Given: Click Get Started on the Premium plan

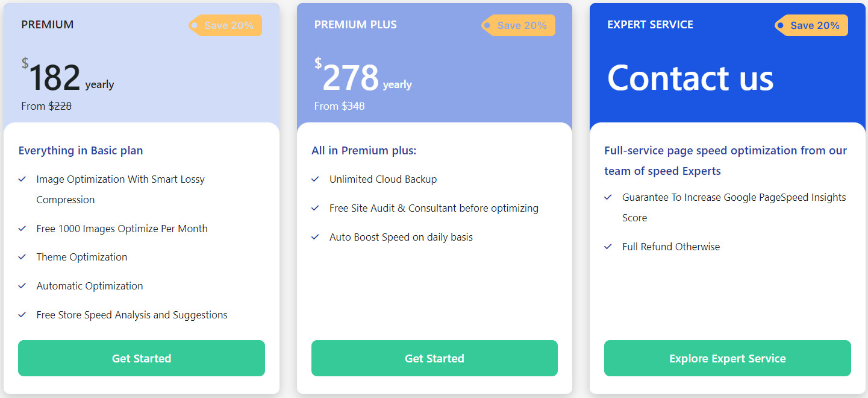Looking at the screenshot, I should coord(141,358).
